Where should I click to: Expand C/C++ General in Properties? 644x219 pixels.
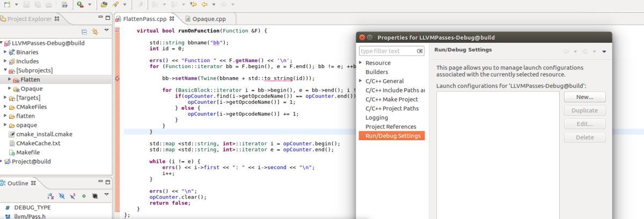pyautogui.click(x=361, y=81)
